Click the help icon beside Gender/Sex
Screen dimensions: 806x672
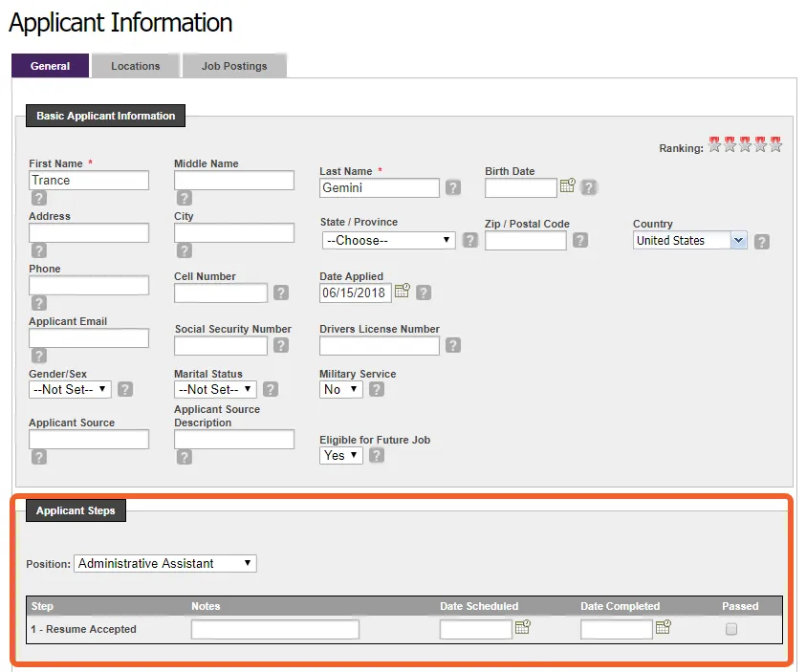[x=125, y=389]
